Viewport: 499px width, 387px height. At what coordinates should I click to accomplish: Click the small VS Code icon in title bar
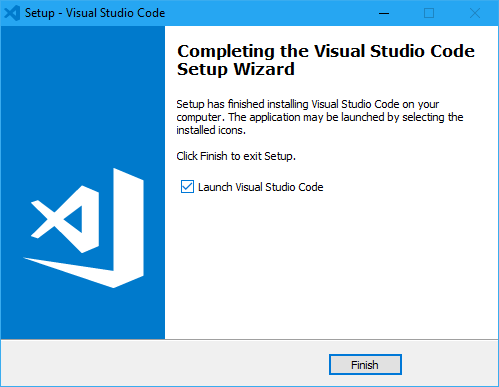point(12,13)
